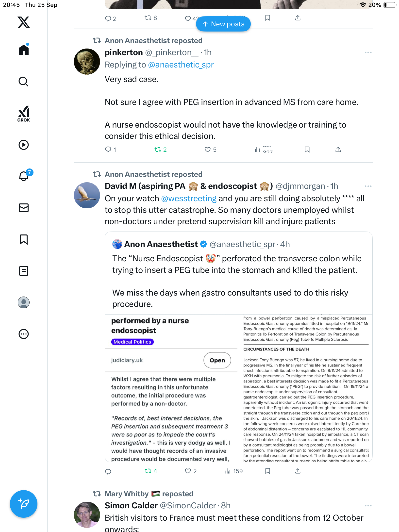Like pinkerton's reply
This screenshot has height=532, width=399.
(208, 150)
